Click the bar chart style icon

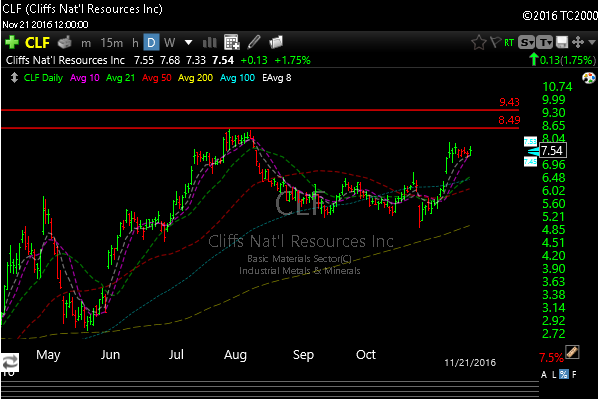point(209,43)
